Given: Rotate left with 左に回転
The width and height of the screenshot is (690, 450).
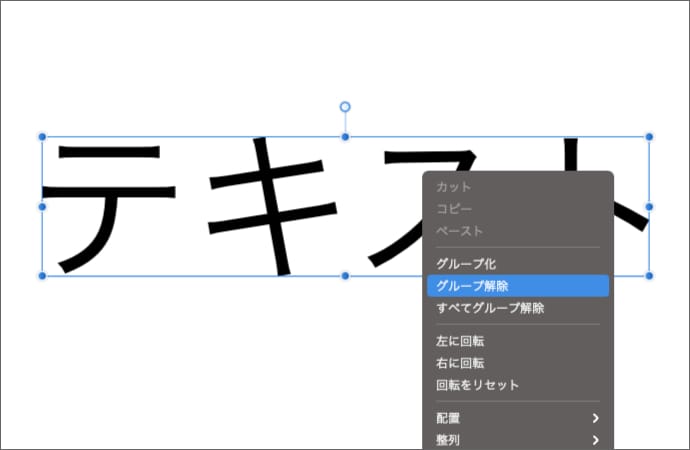Looking at the screenshot, I should 460,341.
